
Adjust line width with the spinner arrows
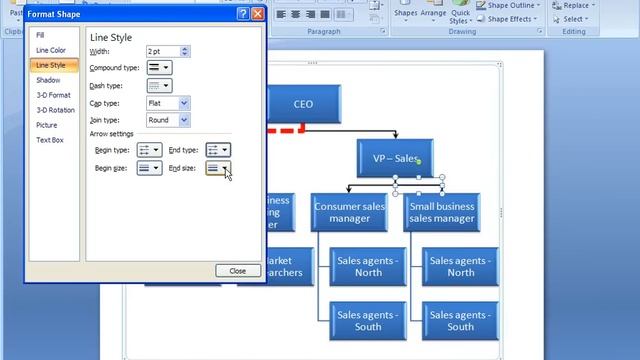coord(184,51)
